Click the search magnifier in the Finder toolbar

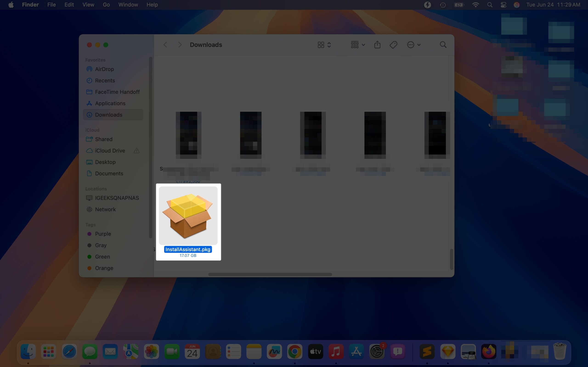443,44
